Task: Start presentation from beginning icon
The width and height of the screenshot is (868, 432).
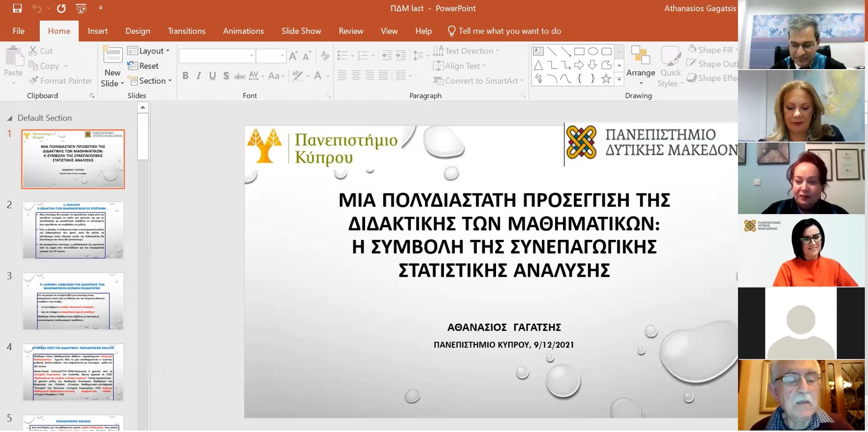Action: tap(81, 8)
